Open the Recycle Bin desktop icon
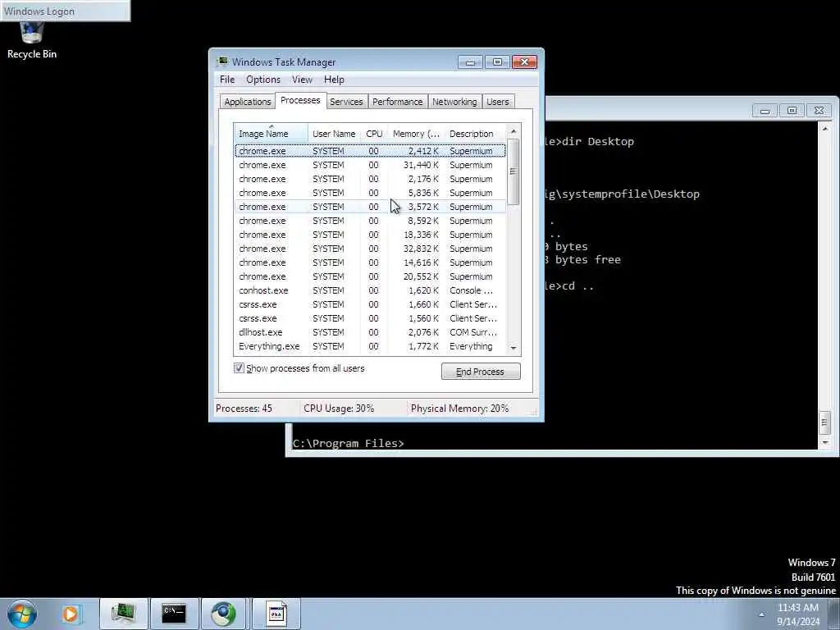 32,41
